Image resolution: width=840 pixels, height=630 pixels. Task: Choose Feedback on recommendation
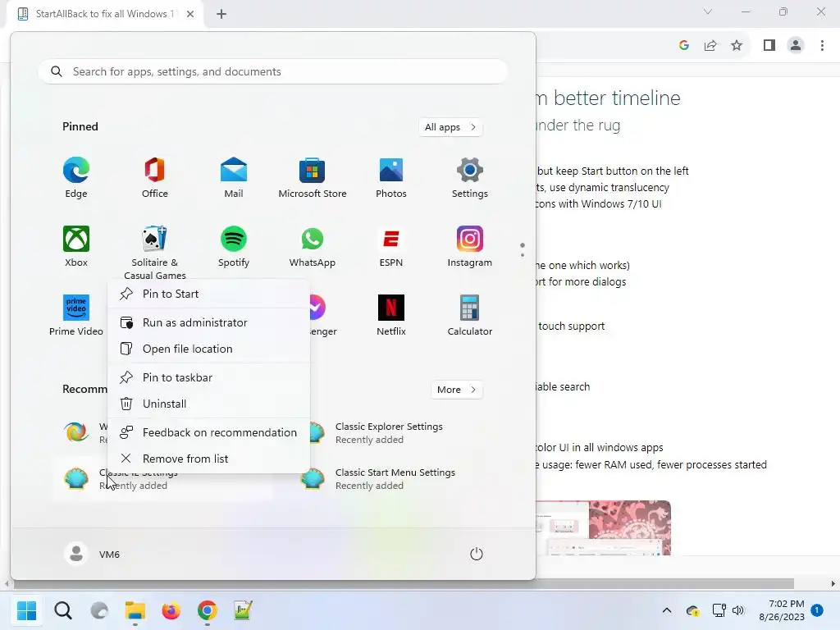pos(209,432)
